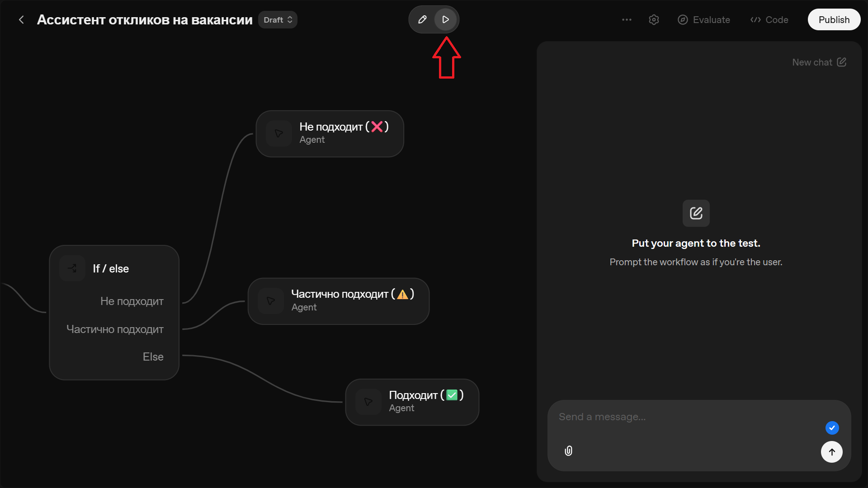Open the Draft version dropdown

tap(278, 20)
